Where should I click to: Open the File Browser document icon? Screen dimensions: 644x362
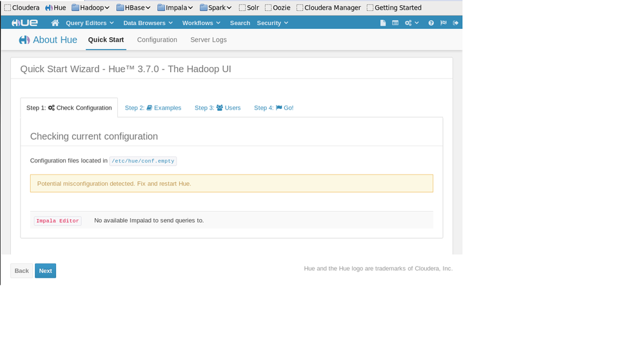click(x=383, y=23)
